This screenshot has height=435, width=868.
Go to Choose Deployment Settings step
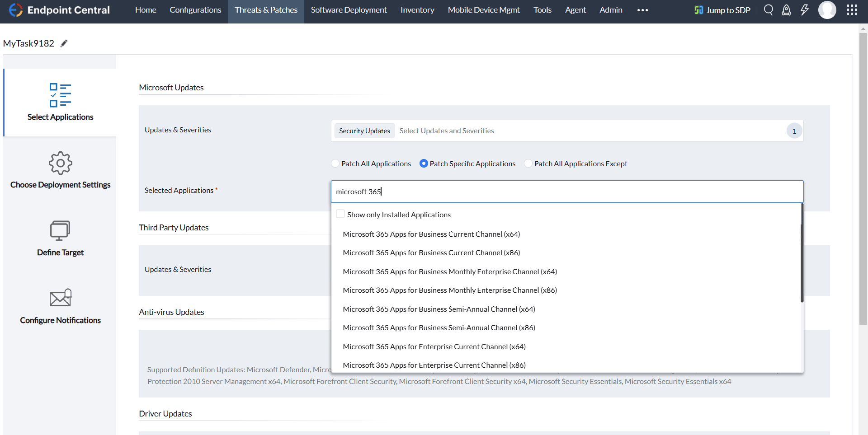(x=60, y=170)
